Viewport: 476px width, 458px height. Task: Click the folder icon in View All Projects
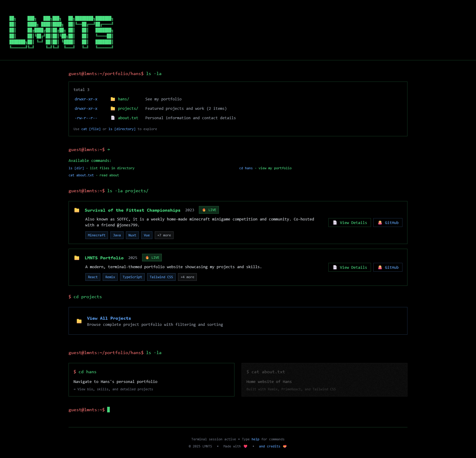tap(79, 321)
